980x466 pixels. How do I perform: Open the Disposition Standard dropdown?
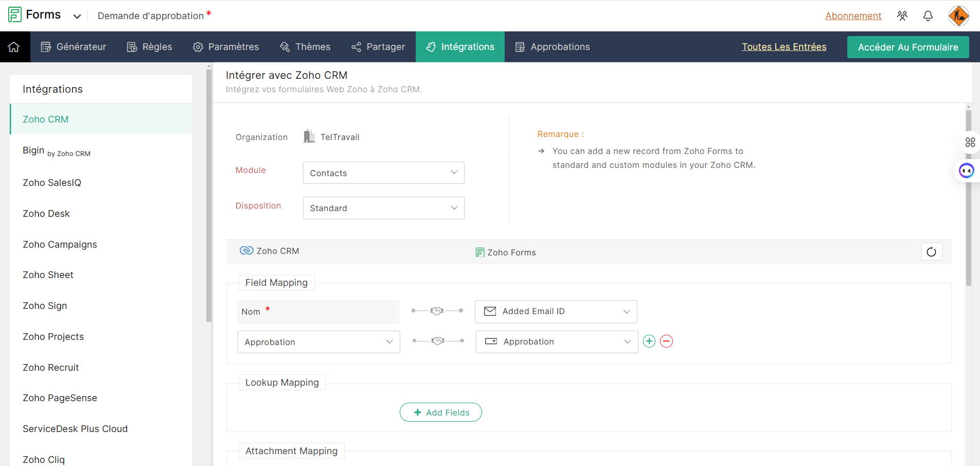(383, 208)
